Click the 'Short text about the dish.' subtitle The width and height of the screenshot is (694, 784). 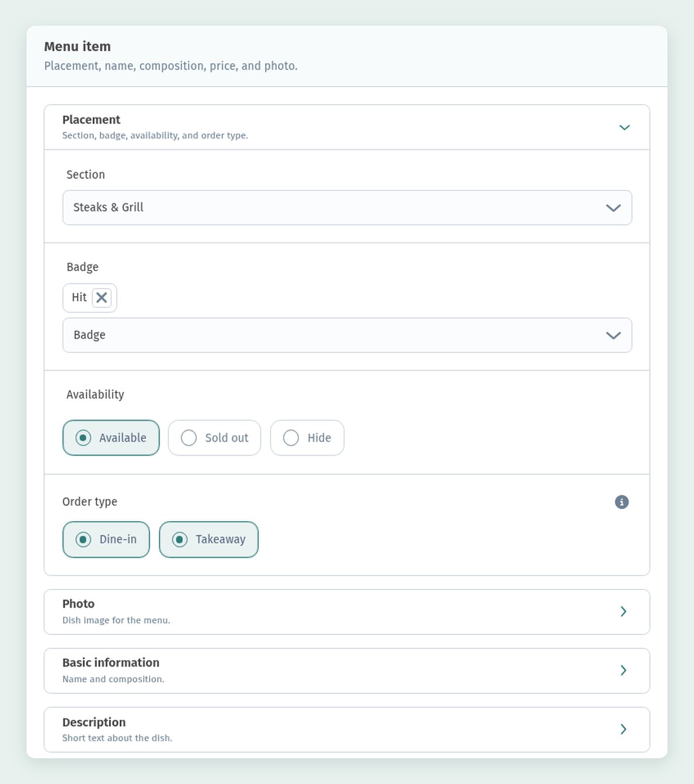click(x=117, y=738)
